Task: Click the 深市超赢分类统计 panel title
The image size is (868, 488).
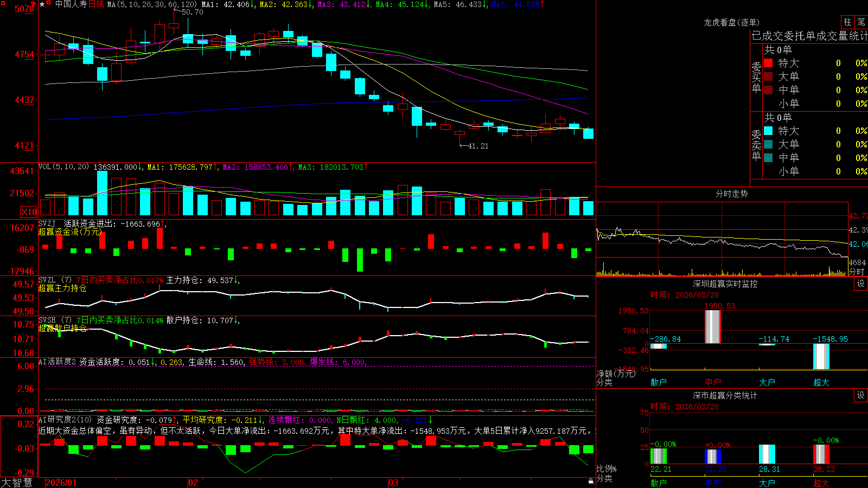Action: 725,395
